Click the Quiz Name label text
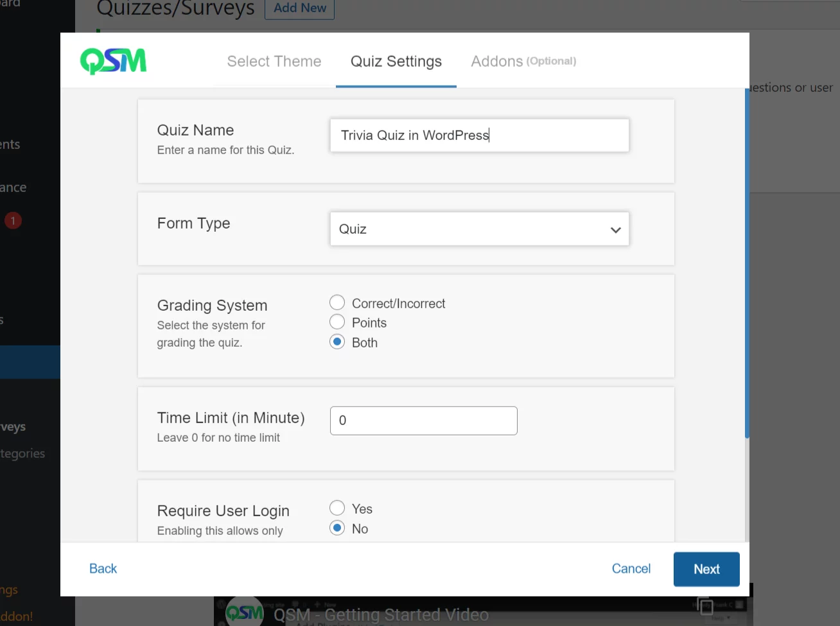 point(195,130)
